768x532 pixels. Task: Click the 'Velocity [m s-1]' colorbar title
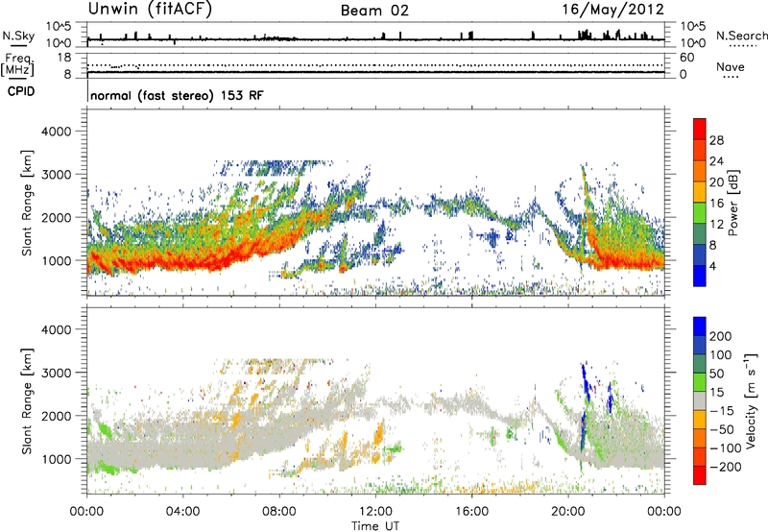[x=751, y=400]
